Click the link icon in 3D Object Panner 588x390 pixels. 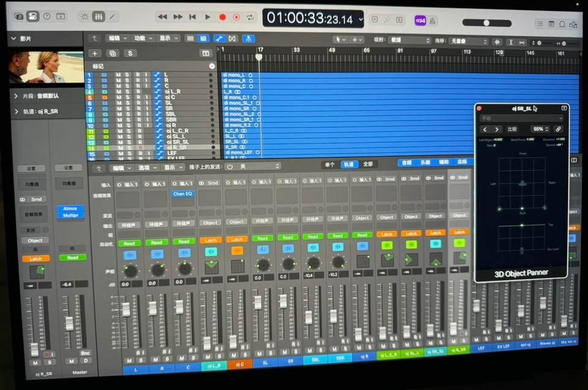(x=558, y=129)
